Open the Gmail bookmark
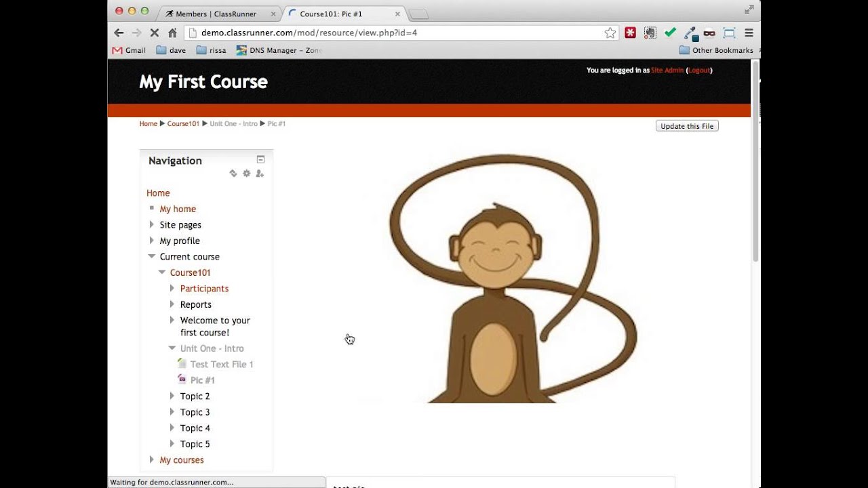The width and height of the screenshot is (868, 488). click(129, 50)
